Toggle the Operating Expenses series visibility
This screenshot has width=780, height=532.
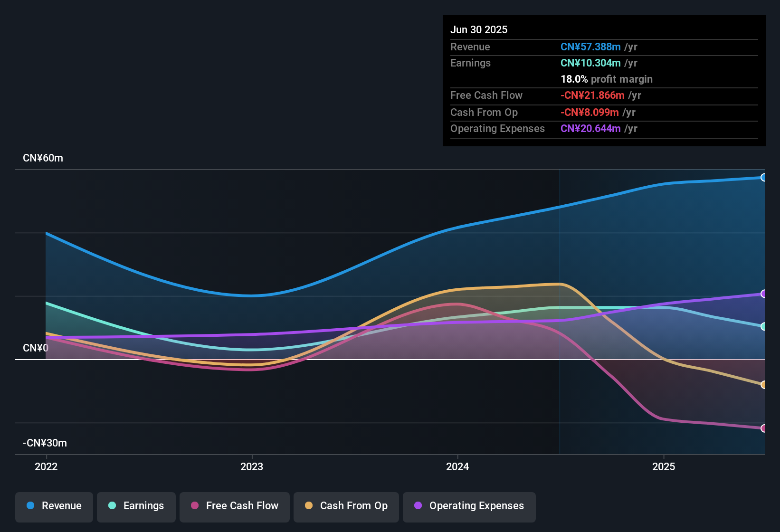point(469,506)
